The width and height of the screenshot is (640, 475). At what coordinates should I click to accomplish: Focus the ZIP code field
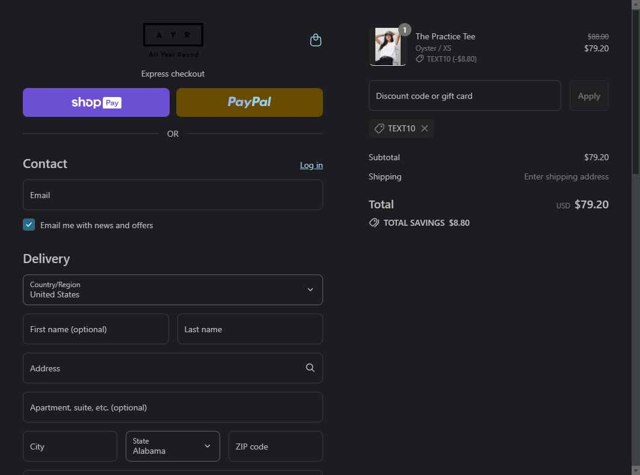(x=276, y=446)
